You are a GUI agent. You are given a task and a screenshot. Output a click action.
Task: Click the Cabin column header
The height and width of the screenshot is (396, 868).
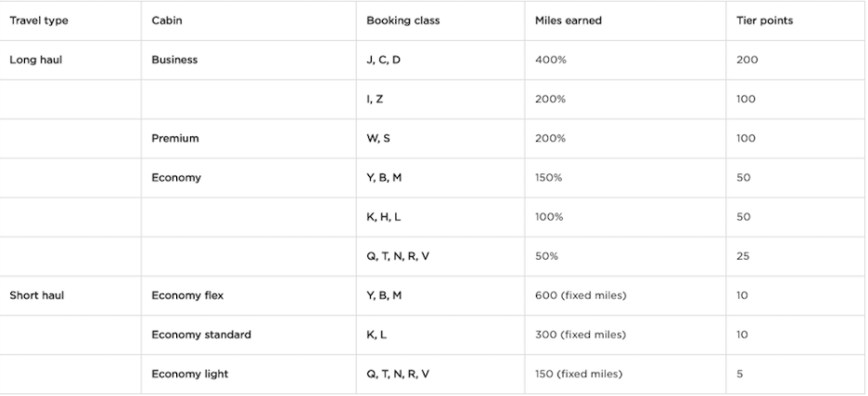(166, 21)
